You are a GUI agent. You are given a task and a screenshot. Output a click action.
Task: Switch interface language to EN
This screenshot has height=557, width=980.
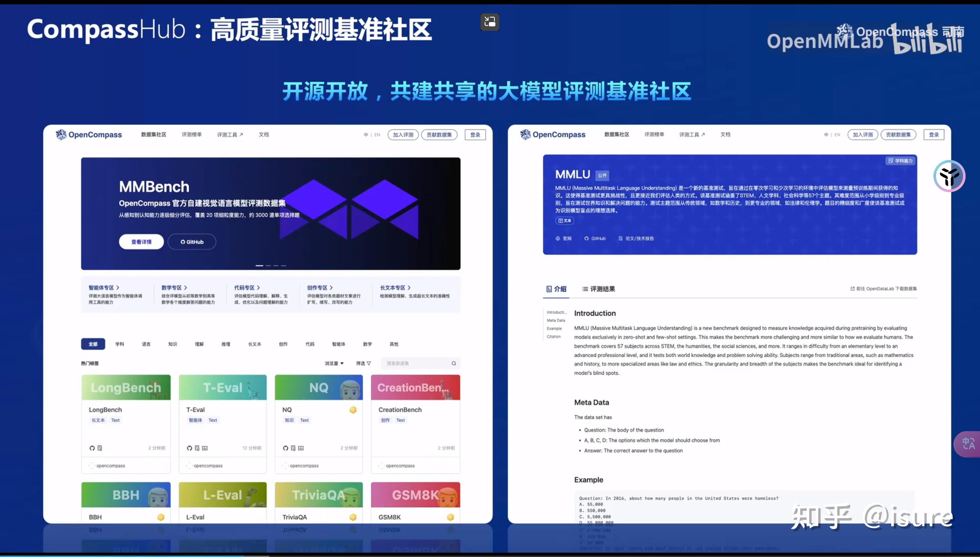(377, 135)
